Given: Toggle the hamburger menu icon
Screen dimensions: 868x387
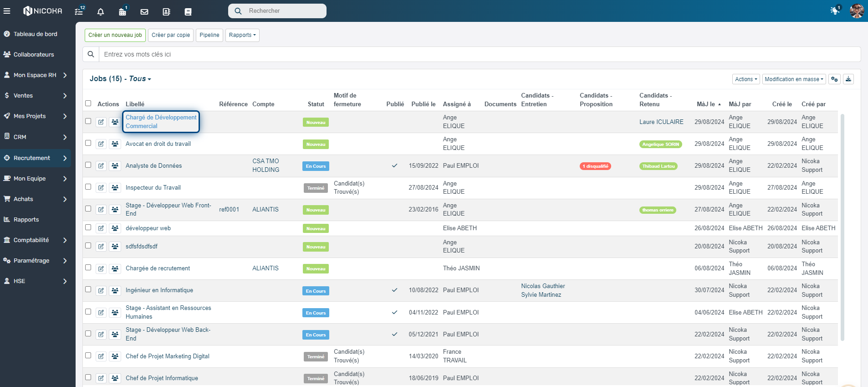Looking at the screenshot, I should pyautogui.click(x=7, y=11).
